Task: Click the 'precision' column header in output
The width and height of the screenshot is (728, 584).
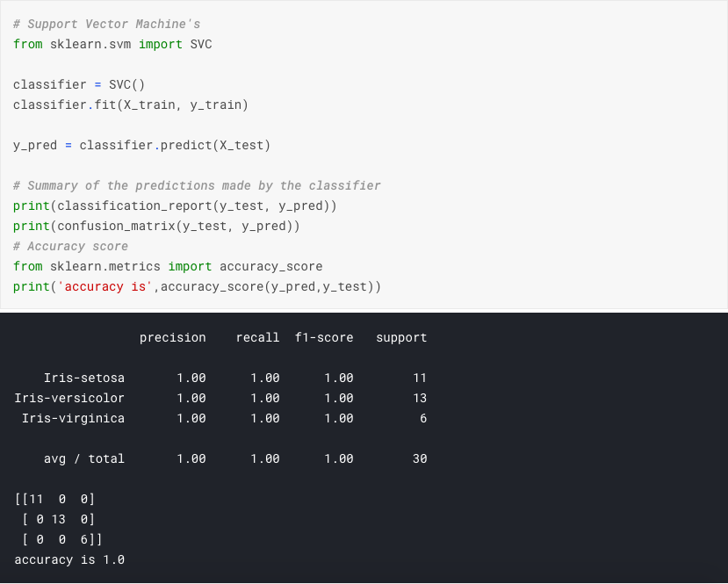Action: click(172, 337)
